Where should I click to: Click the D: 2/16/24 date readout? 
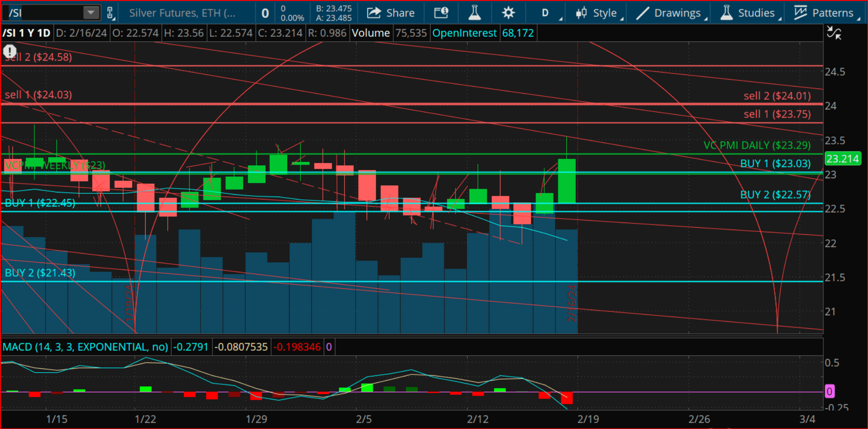(81, 33)
